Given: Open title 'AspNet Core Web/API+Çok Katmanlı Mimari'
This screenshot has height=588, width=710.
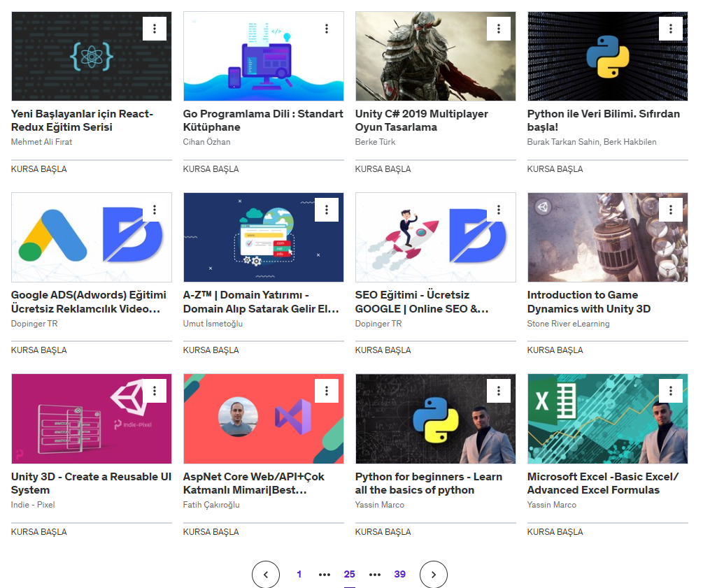Looking at the screenshot, I should coord(253,483).
